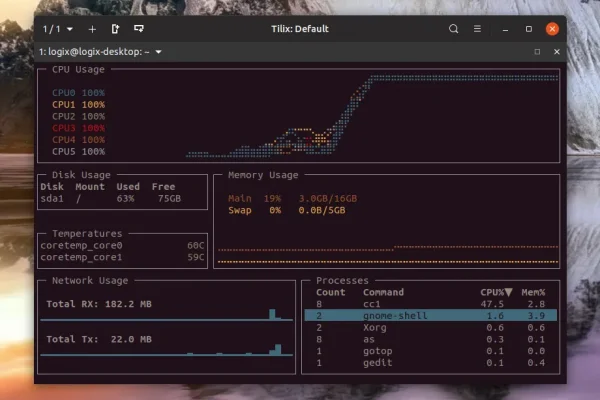
Task: Select the CPU0 100% legend entry
Action: 78,93
